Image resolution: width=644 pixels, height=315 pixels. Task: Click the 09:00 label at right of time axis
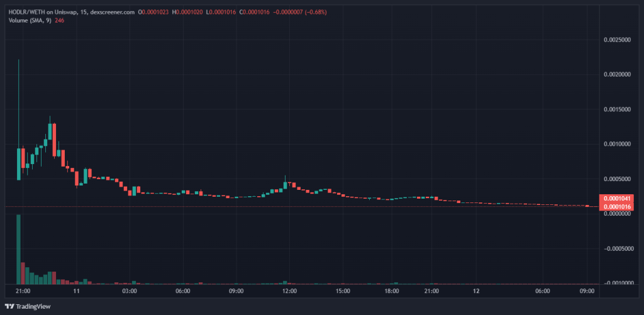pyautogui.click(x=588, y=291)
